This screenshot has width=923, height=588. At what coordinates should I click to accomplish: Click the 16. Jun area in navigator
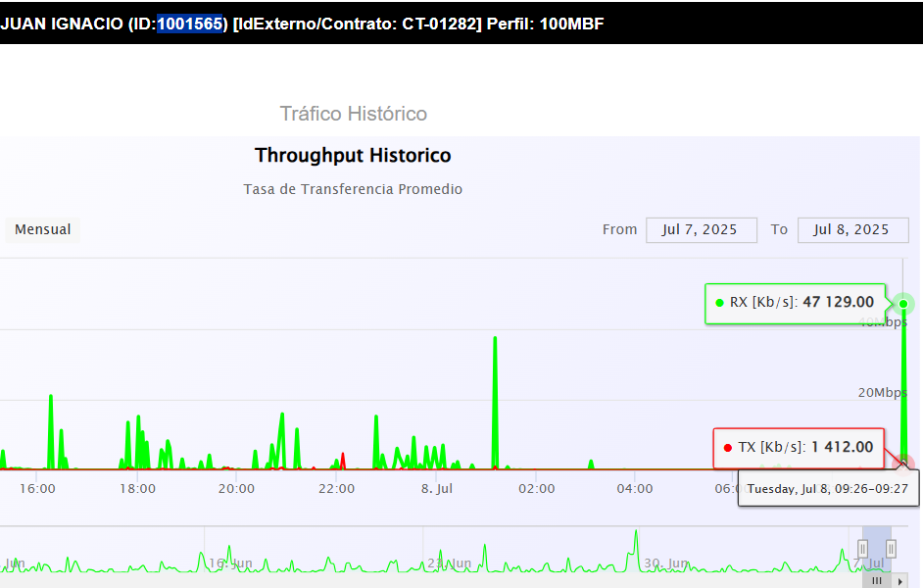pyautogui.click(x=230, y=563)
